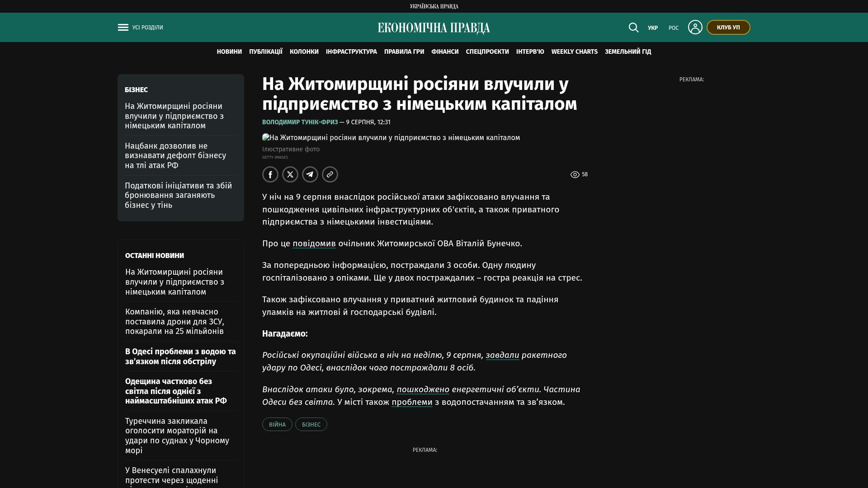Open У Венесуелі спалахнули протести article
Viewport: 868px width, 488px height.
click(x=172, y=477)
